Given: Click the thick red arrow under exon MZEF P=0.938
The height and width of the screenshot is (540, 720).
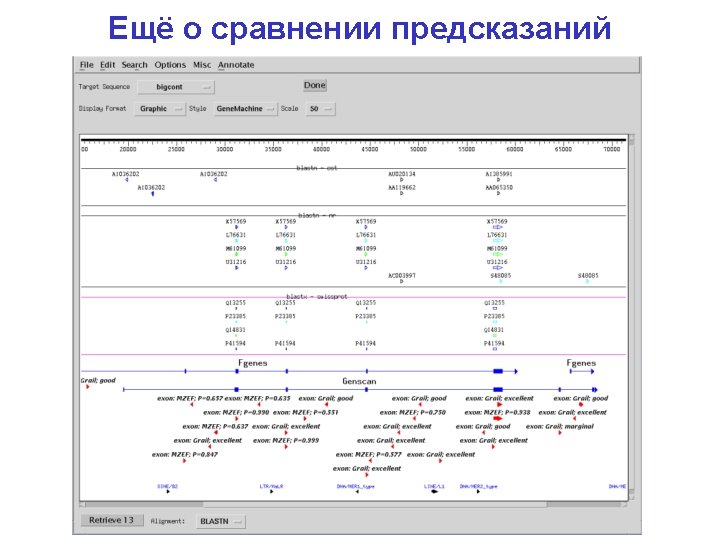Looking at the screenshot, I should point(498,419).
